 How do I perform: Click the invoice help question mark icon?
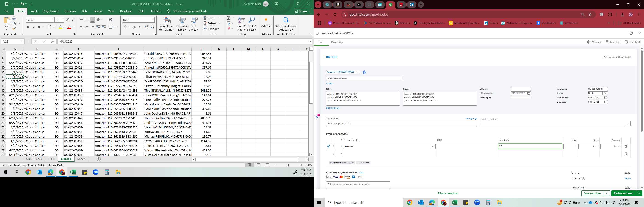pyautogui.click(x=631, y=33)
